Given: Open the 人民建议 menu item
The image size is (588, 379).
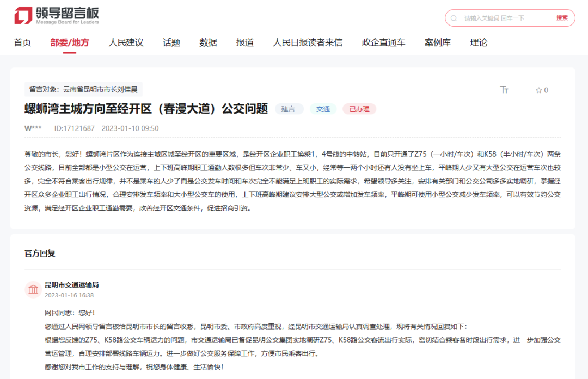Looking at the screenshot, I should point(126,42).
